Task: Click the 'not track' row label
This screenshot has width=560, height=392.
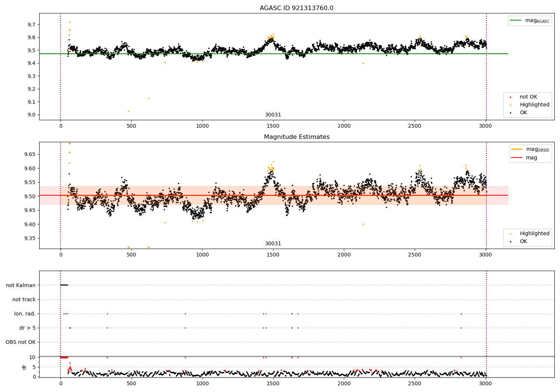Action: coord(24,299)
